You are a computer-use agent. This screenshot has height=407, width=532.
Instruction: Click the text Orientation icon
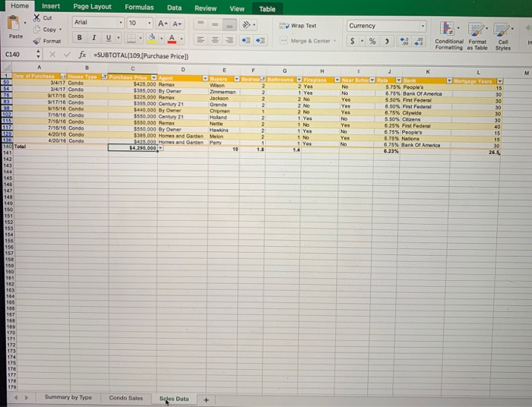(x=247, y=24)
